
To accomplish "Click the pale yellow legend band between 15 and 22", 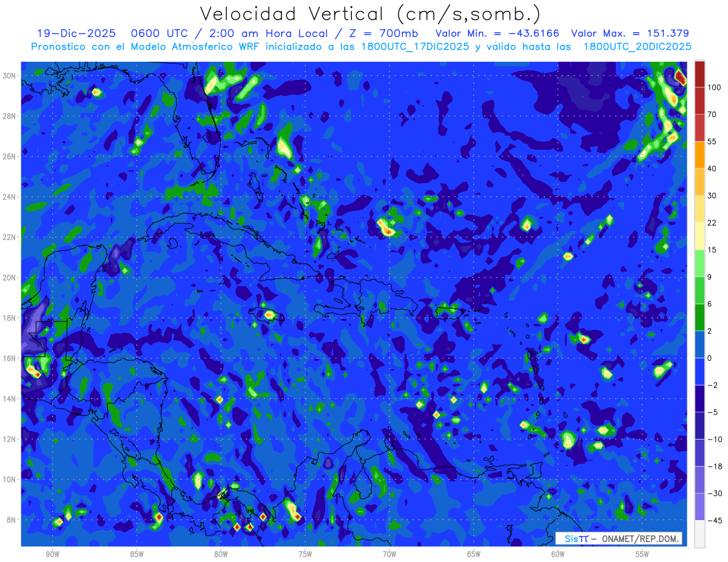I will [699, 236].
